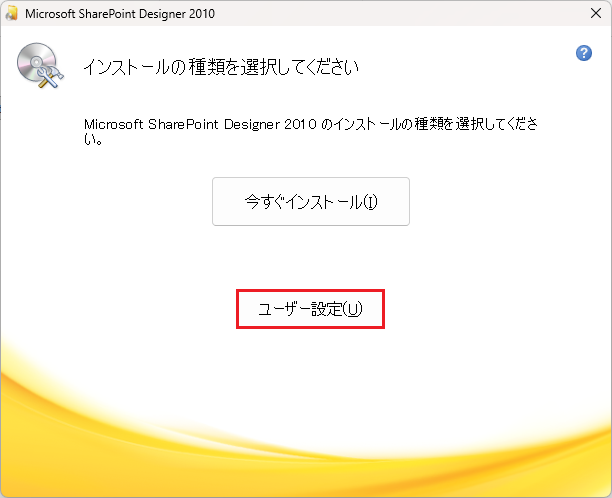612x498 pixels.
Task: Start installation with the Install Now (I) button
Action: tap(311, 201)
